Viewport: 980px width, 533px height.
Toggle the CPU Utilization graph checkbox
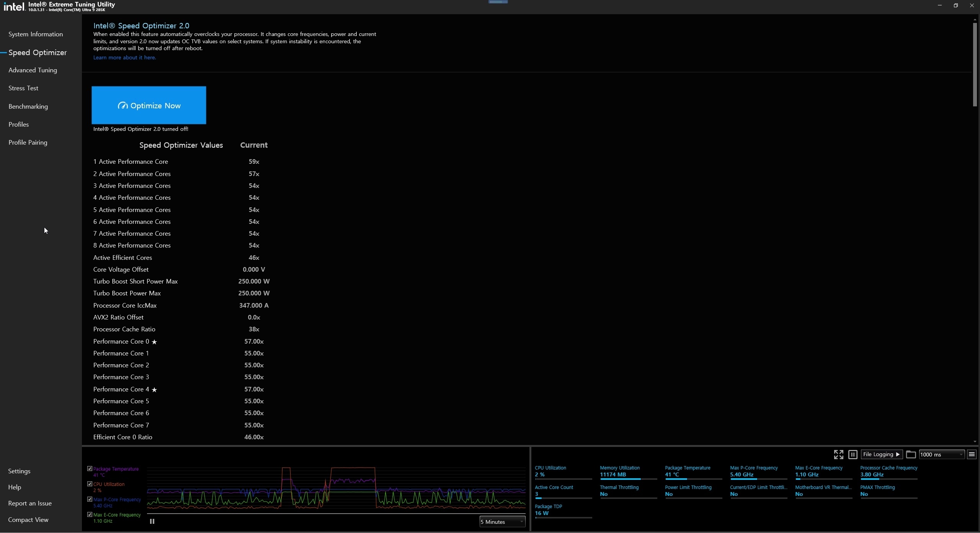coord(90,484)
